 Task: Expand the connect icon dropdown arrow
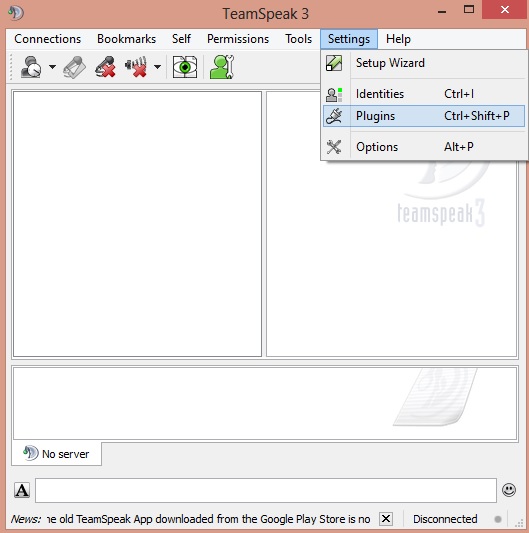click(52, 67)
